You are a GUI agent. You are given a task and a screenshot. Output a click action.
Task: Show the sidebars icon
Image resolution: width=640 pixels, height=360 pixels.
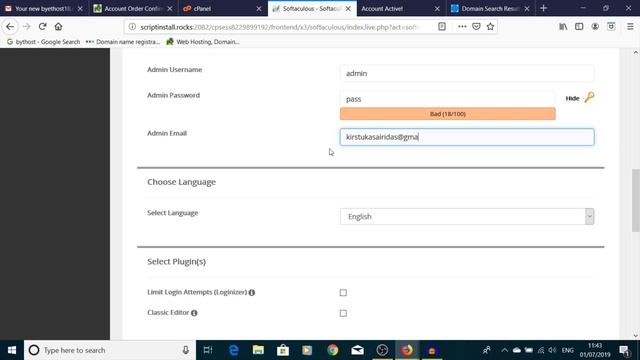pyautogui.click(x=579, y=27)
